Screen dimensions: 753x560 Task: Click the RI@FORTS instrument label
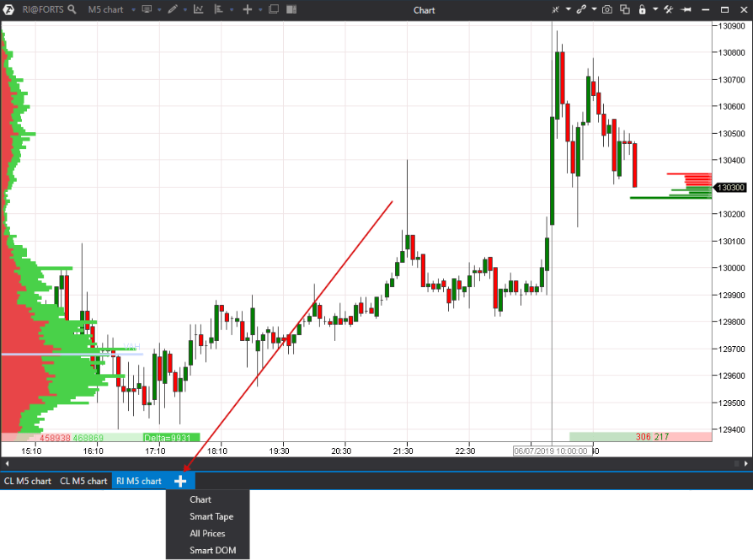coord(42,9)
